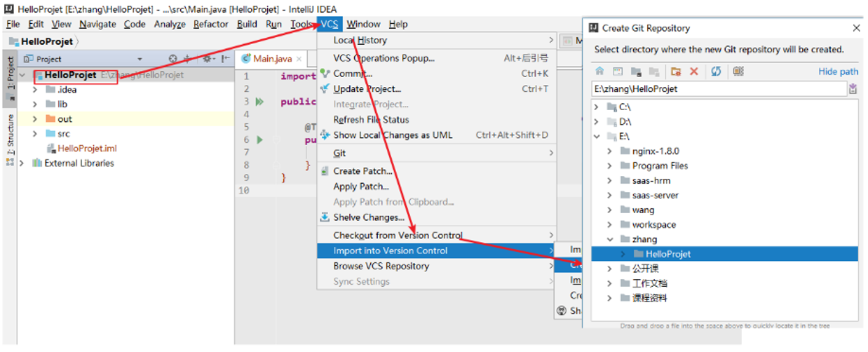This screenshot has height=352, width=868.
Task: Select the workspace folder in dialog
Action: [654, 225]
